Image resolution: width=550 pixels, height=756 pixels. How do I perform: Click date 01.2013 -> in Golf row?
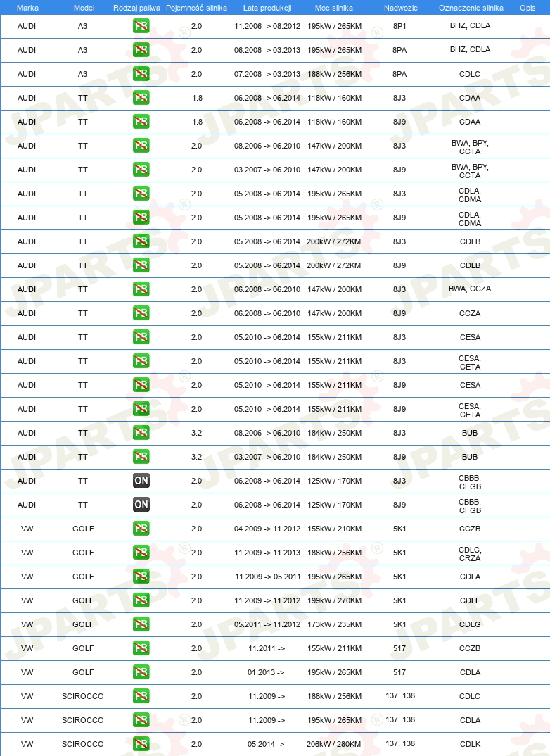click(x=266, y=672)
